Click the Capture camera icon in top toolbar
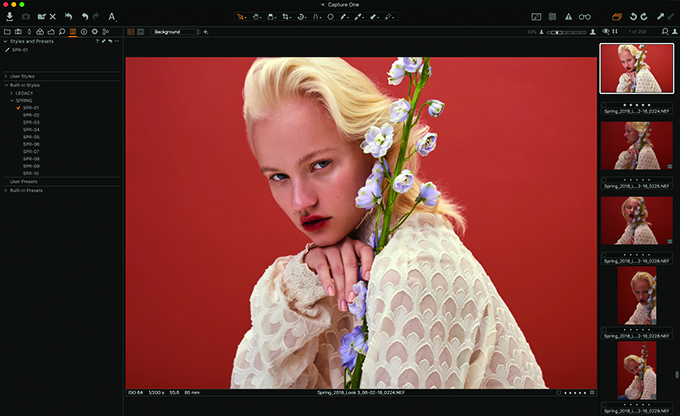The width and height of the screenshot is (680, 416). [26, 16]
